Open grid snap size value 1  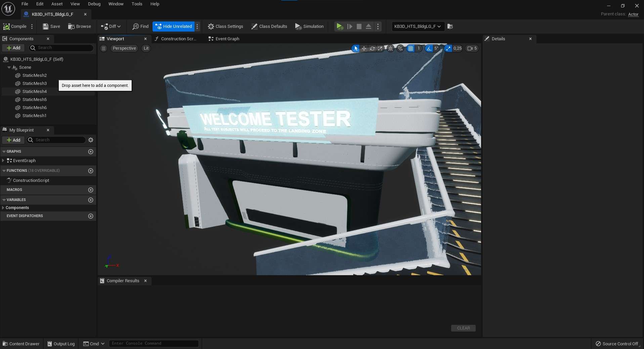(419, 48)
